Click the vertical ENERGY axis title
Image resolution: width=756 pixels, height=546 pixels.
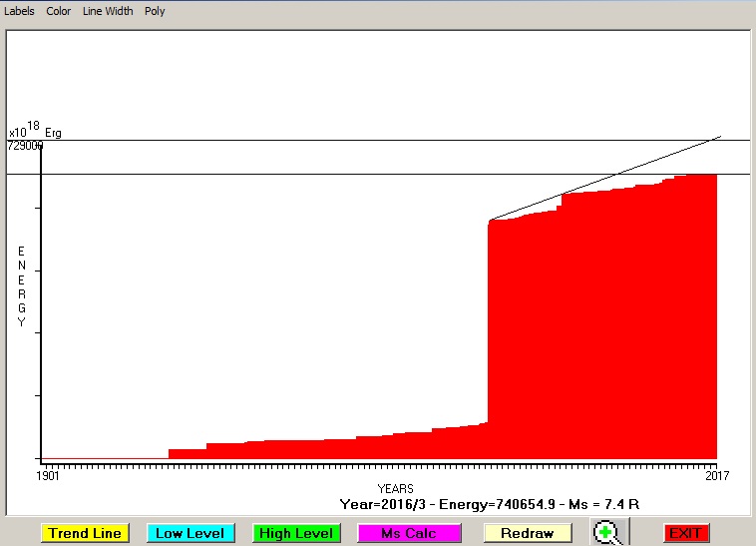coord(21,285)
